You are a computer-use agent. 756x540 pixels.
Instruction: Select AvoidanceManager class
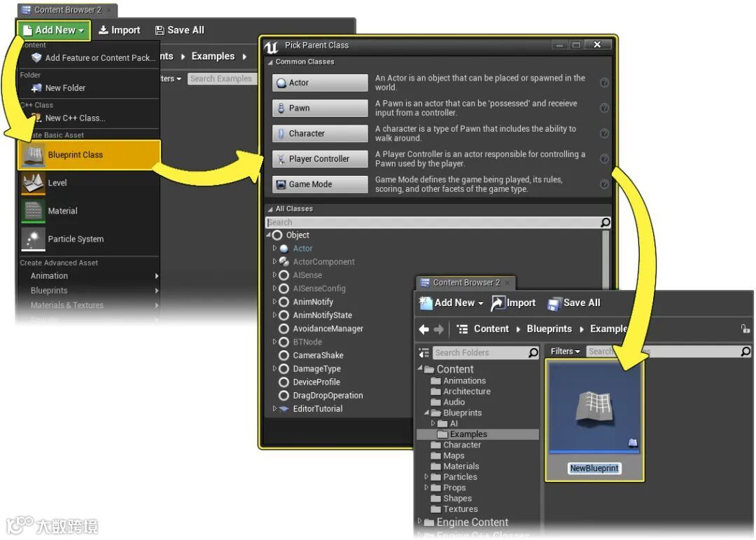pos(328,328)
